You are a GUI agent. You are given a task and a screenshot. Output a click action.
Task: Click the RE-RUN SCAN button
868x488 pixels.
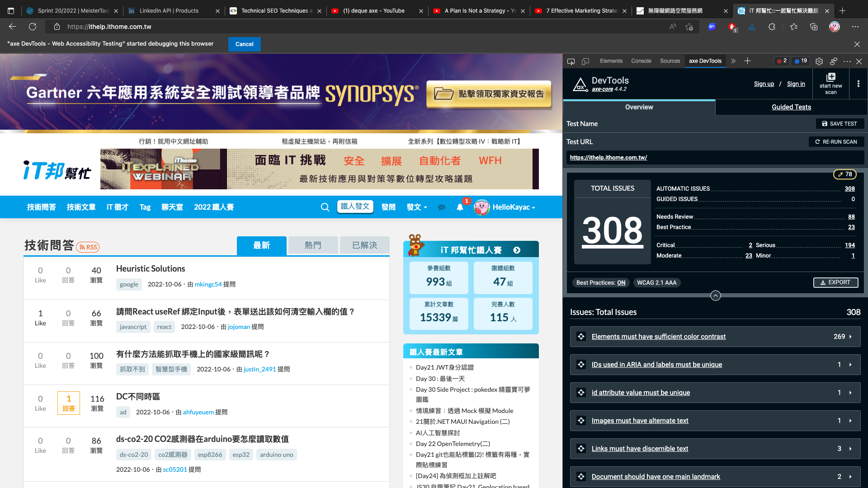click(x=836, y=141)
